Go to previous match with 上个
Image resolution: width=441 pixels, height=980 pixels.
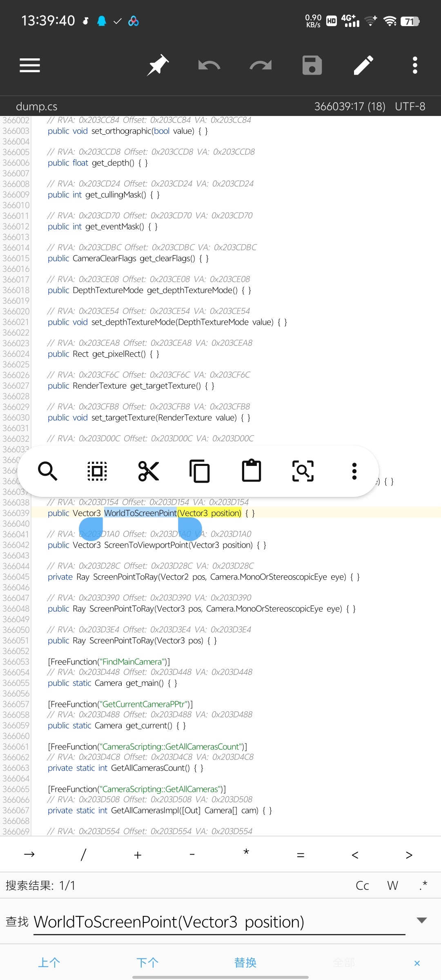coord(49,962)
